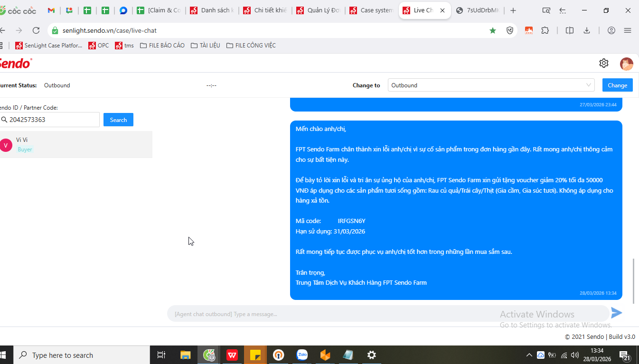Image resolution: width=639 pixels, height=364 pixels.
Task: Open Task View on the taskbar
Action: [161, 355]
